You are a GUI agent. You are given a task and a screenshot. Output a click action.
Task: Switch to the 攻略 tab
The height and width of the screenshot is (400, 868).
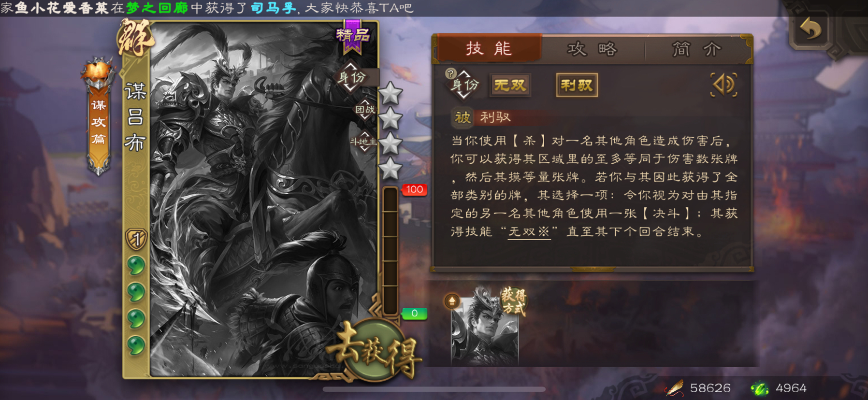tap(592, 49)
